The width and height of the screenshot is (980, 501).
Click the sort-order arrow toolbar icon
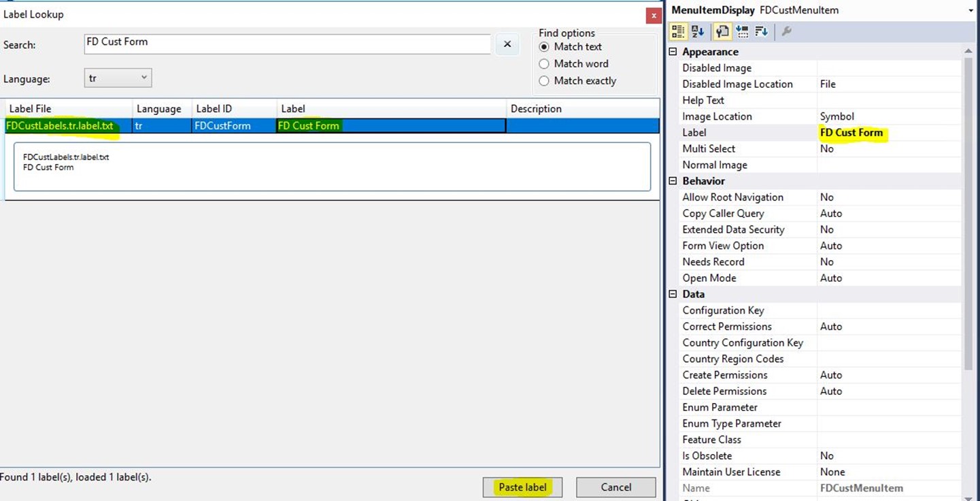761,31
